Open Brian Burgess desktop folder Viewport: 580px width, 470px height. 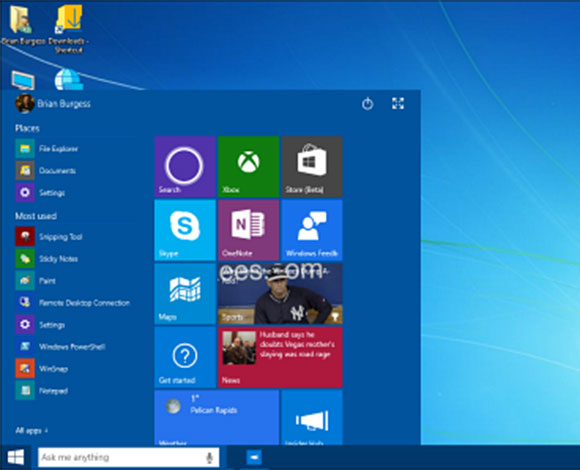tap(23, 24)
